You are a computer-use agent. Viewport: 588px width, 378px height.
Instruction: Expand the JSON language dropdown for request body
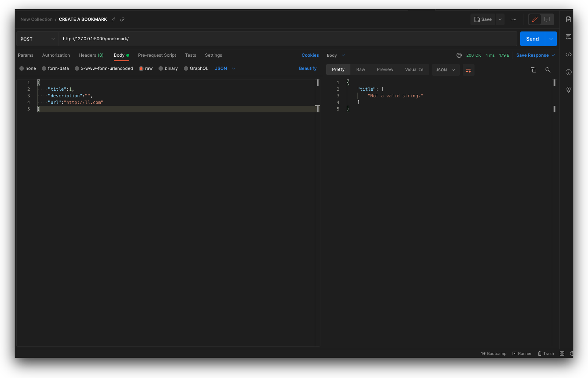[x=225, y=68]
